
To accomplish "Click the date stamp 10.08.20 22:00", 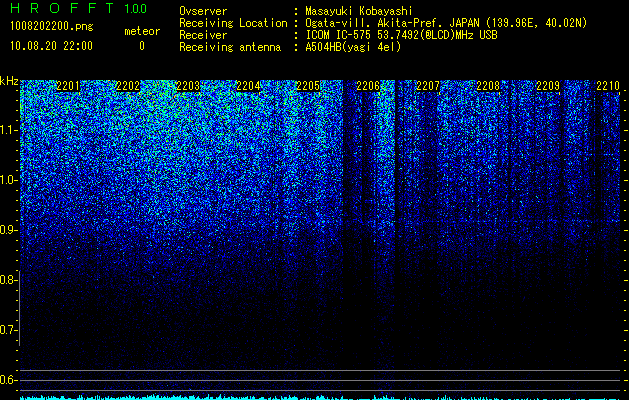I will (51, 46).
